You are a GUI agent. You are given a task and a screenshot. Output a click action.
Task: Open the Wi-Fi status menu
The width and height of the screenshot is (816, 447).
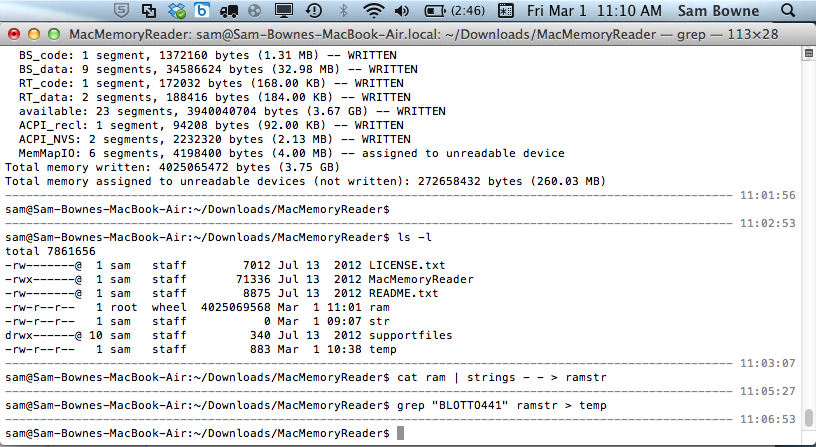(374, 12)
